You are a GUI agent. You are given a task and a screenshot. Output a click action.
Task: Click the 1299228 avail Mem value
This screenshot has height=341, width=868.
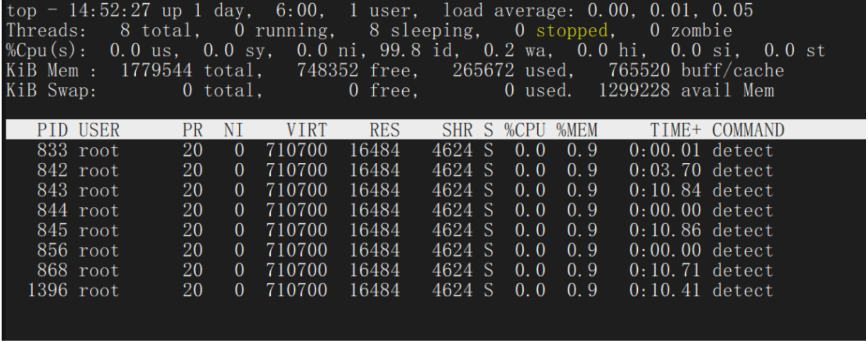click(x=634, y=91)
